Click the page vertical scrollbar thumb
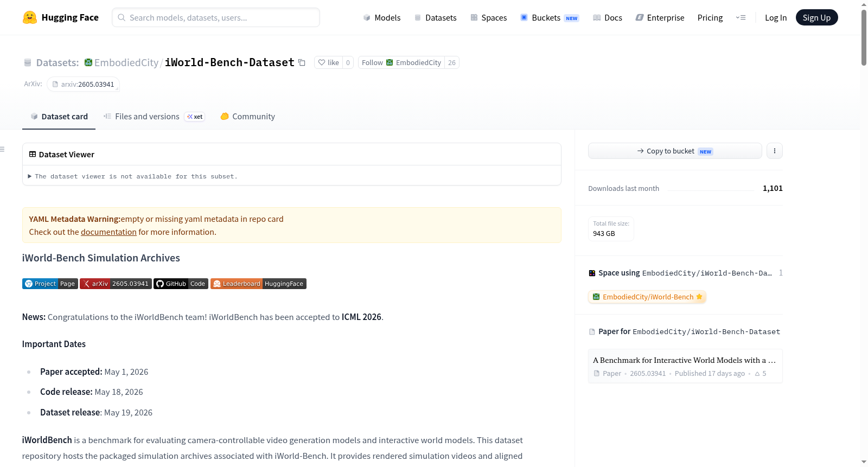Image resolution: width=868 pixels, height=467 pixels. 864,37
